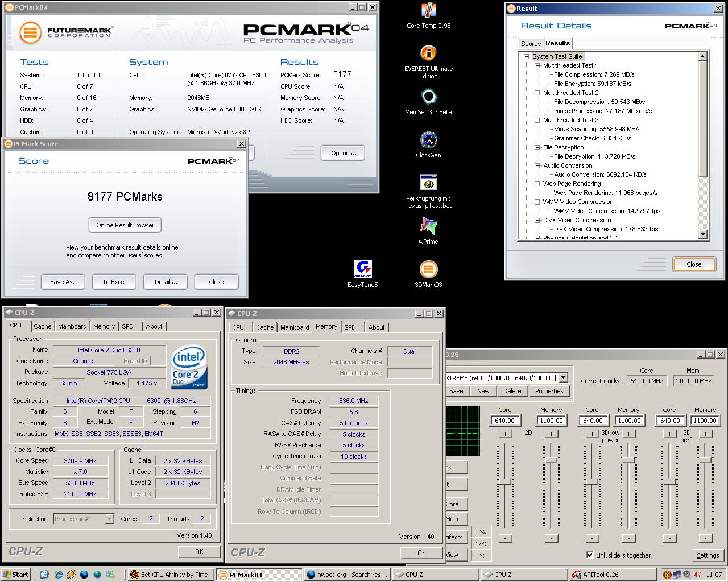
Task: Switch to hwbot.org browser taskbar item
Action: (347, 575)
